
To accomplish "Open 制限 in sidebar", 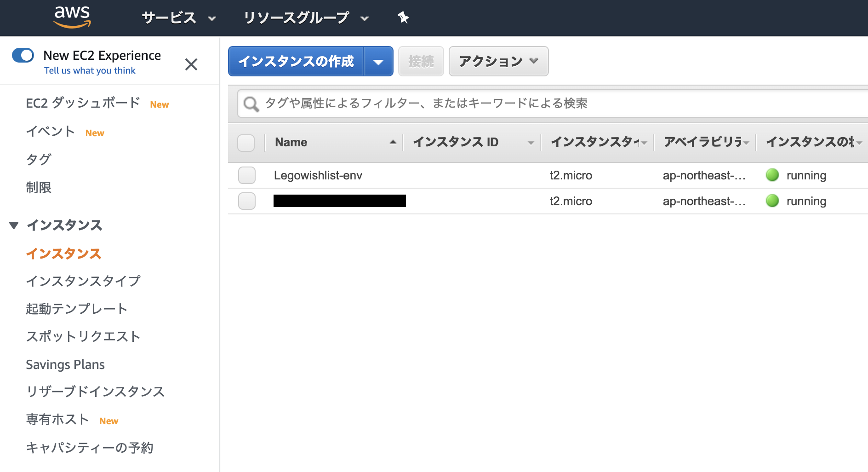I will point(39,187).
